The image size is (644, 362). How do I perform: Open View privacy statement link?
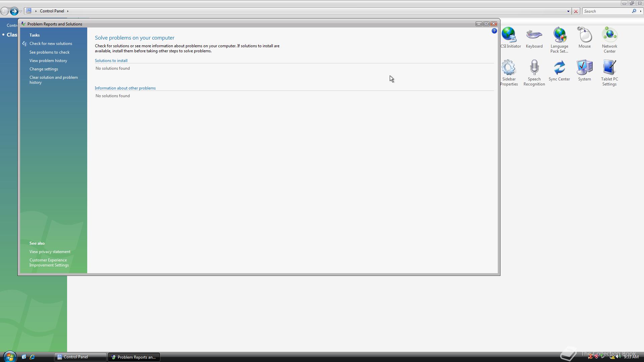50,252
